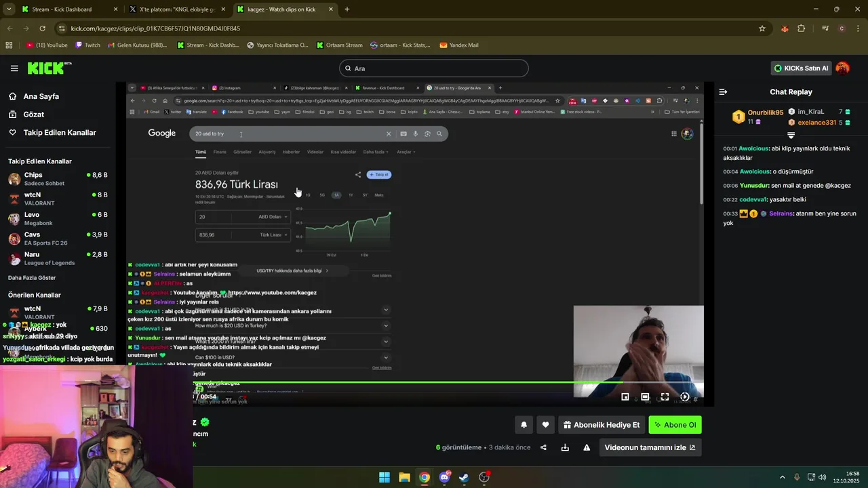Image resolution: width=868 pixels, height=488 pixels.
Task: Reload the current page
Action: 42,28
